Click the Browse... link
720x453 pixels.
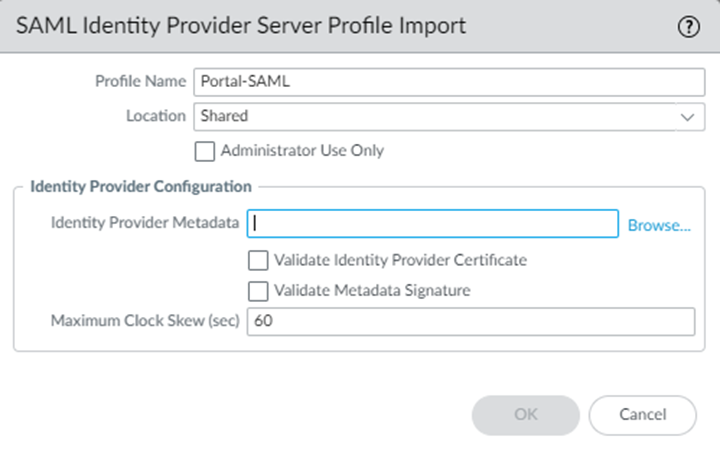(659, 225)
